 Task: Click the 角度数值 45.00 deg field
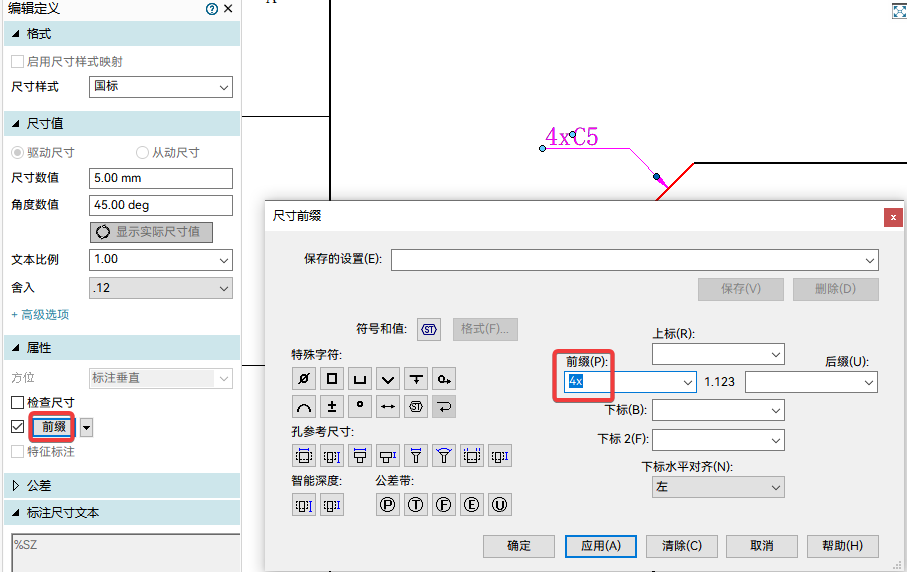click(161, 205)
